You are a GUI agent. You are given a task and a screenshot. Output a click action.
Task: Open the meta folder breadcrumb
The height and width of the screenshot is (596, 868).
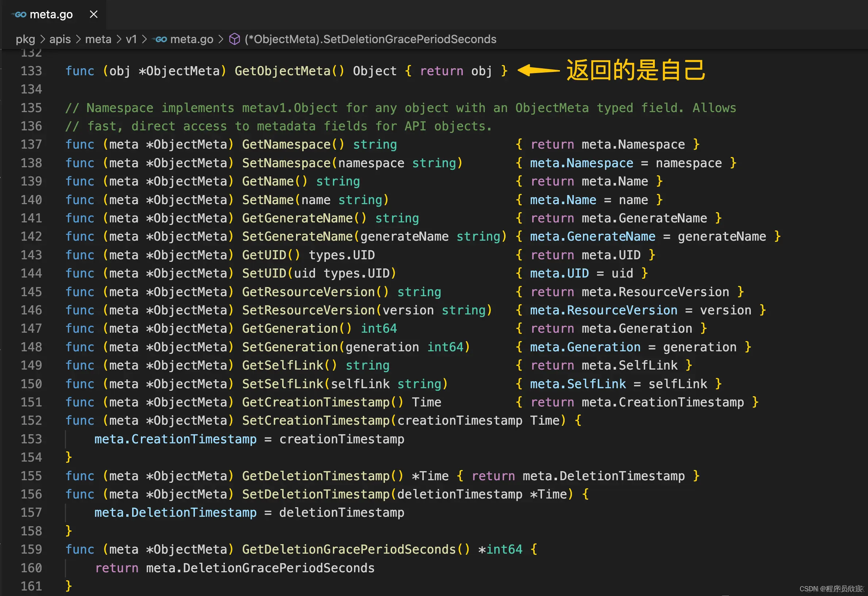coord(98,39)
